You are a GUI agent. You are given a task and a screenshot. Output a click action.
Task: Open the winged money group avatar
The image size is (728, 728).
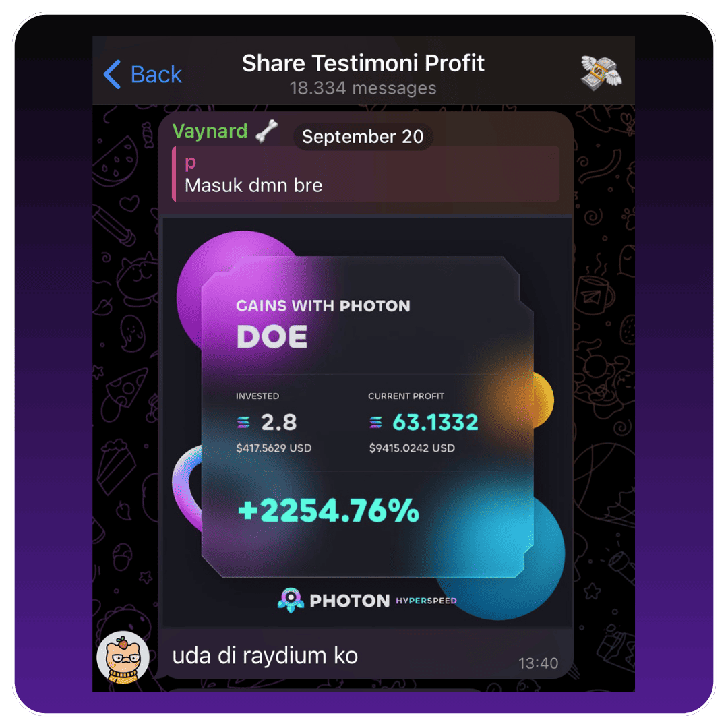(601, 73)
